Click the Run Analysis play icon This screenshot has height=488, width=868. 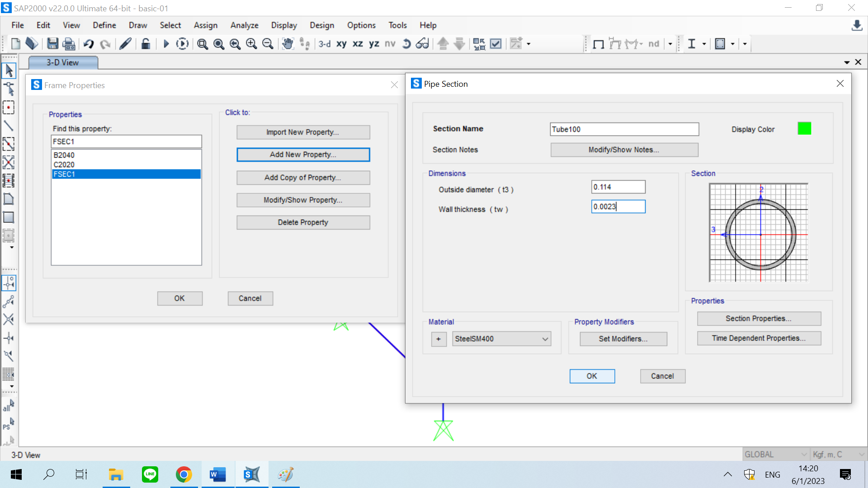pyautogui.click(x=166, y=44)
